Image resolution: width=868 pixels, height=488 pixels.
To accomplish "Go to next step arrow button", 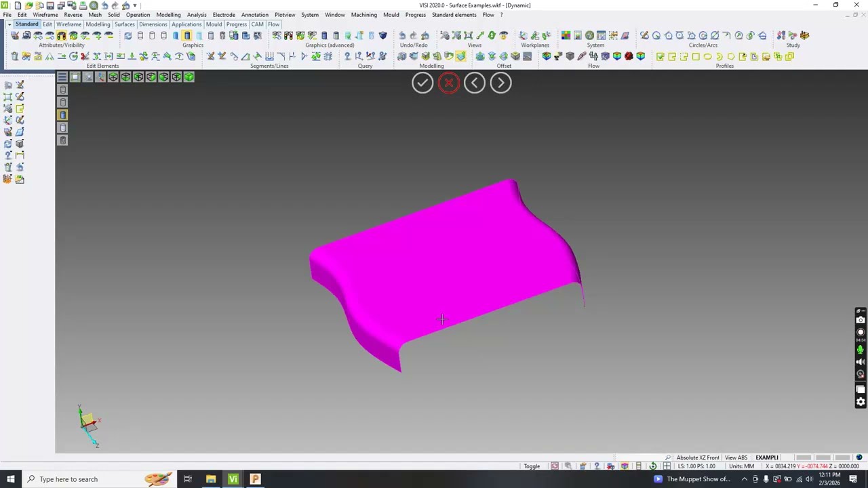I will coord(500,83).
